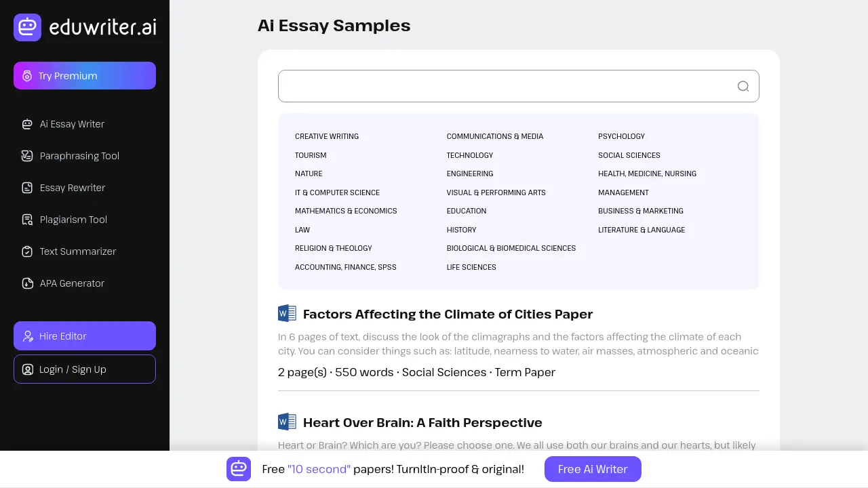Launch the Text Summarizer

[26, 251]
